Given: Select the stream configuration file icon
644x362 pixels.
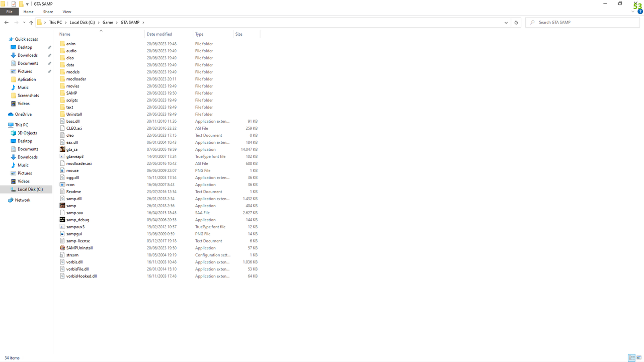Looking at the screenshot, I should [62, 255].
